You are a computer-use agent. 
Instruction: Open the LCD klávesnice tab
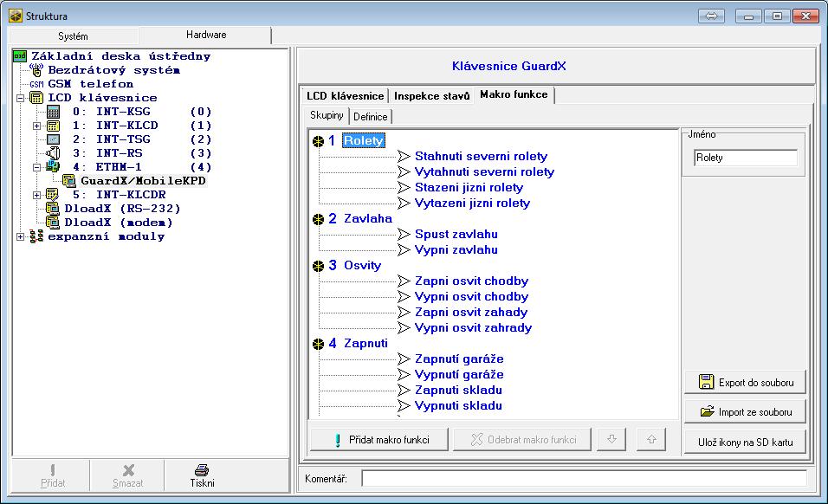[345, 96]
